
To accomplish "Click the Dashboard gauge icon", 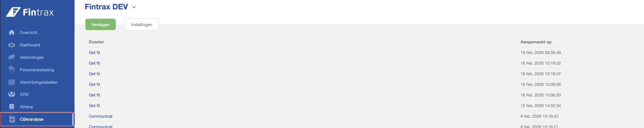I will point(12,45).
